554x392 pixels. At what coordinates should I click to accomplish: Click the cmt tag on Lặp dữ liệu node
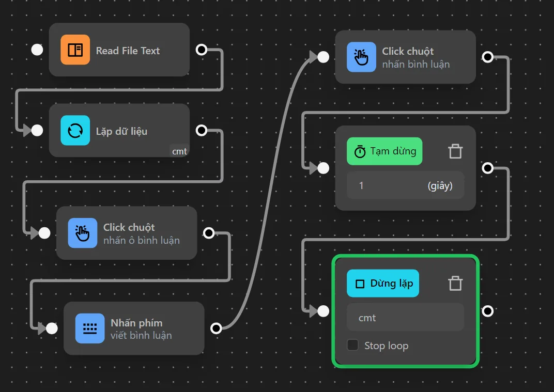pyautogui.click(x=179, y=151)
